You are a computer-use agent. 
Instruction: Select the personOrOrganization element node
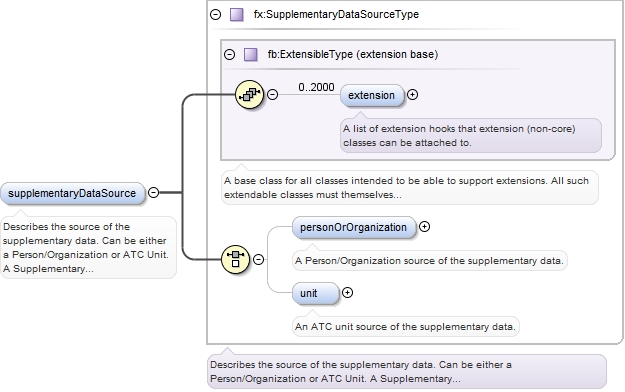pos(354,227)
